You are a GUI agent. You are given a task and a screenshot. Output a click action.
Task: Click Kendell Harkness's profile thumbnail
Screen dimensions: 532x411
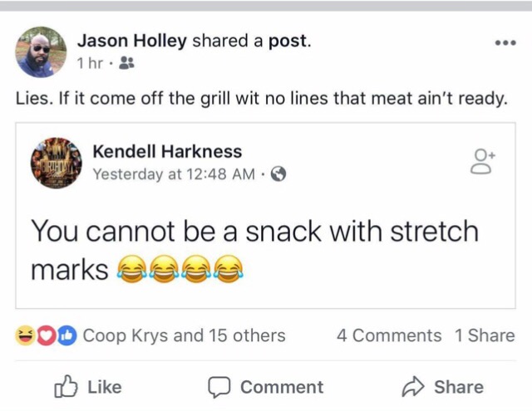(57, 163)
